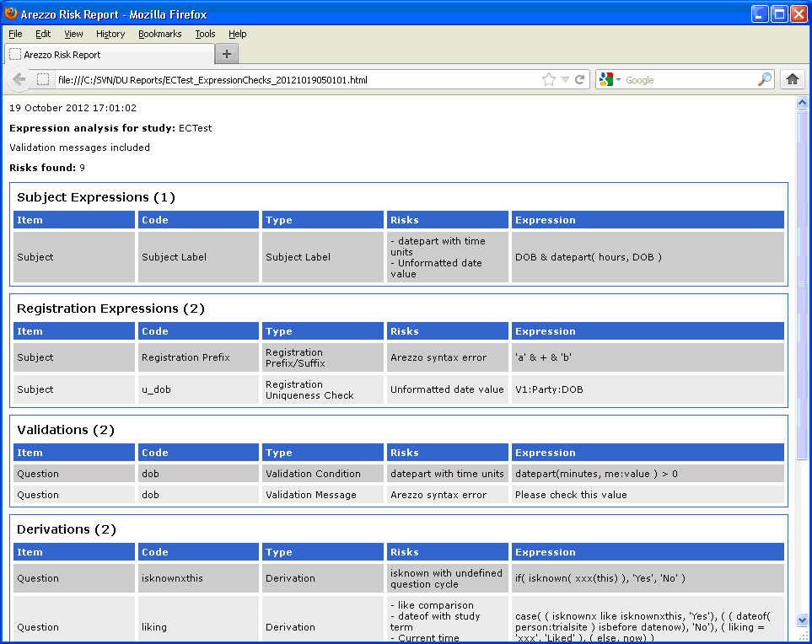Click the Code header in Registration Expressions table
The height and width of the screenshot is (644, 812).
(x=198, y=330)
